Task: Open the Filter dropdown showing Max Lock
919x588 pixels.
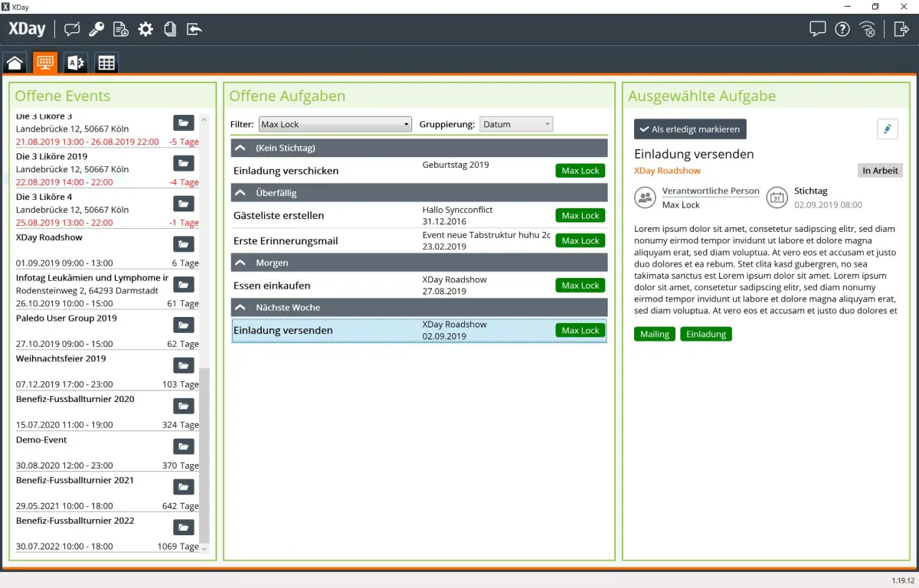Action: 335,124
